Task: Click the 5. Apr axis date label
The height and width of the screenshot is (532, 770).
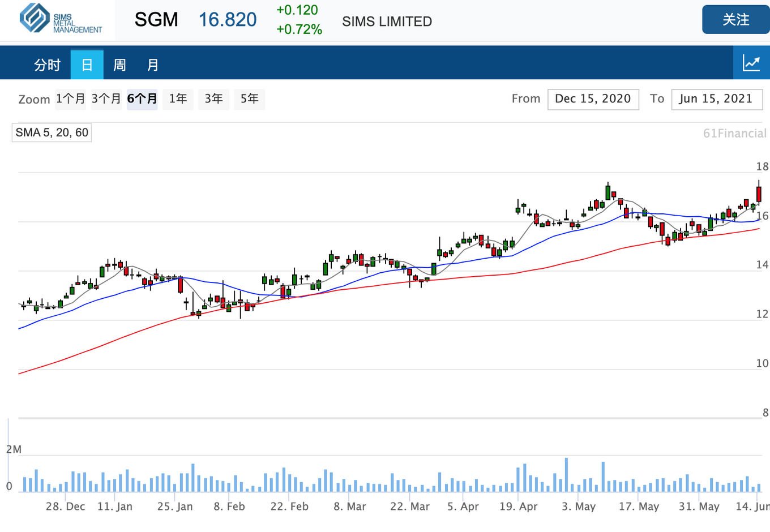Action: tap(463, 507)
